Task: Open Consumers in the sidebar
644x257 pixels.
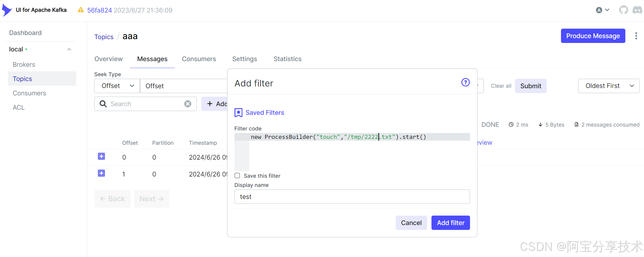Action: (x=29, y=93)
